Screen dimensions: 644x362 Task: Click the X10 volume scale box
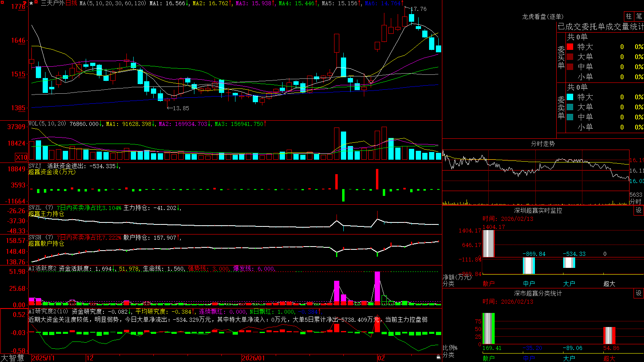21,157
